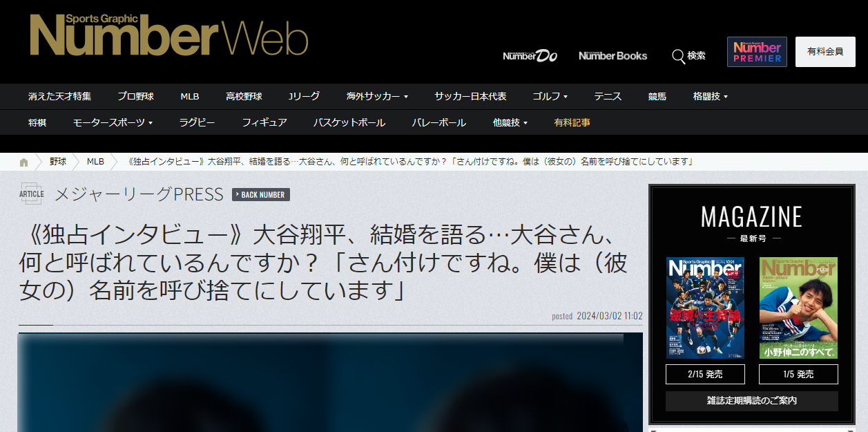Open the サッカー日本代表 menu item
The image size is (868, 432).
click(x=470, y=97)
